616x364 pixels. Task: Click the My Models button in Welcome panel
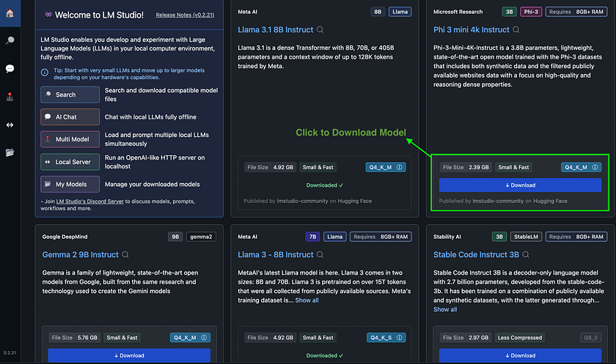tap(70, 185)
